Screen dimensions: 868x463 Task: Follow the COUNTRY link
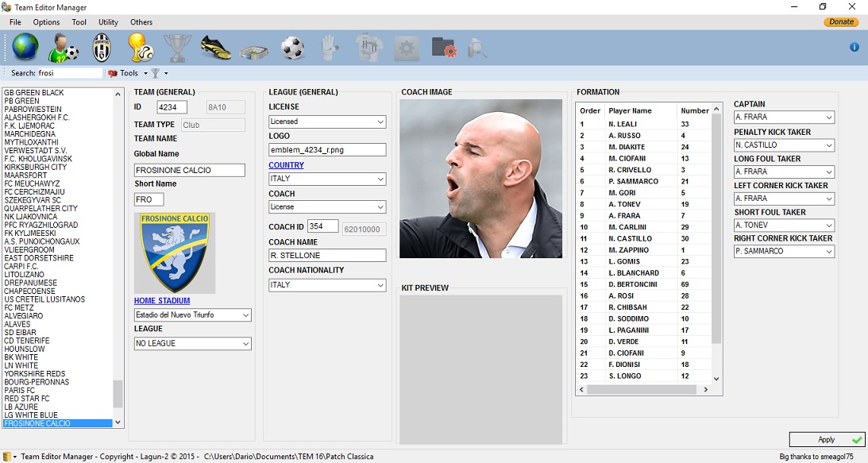(x=286, y=165)
